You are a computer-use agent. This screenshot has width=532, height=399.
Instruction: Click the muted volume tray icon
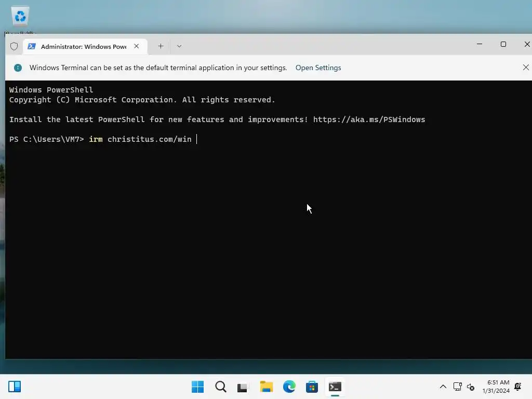point(471,387)
